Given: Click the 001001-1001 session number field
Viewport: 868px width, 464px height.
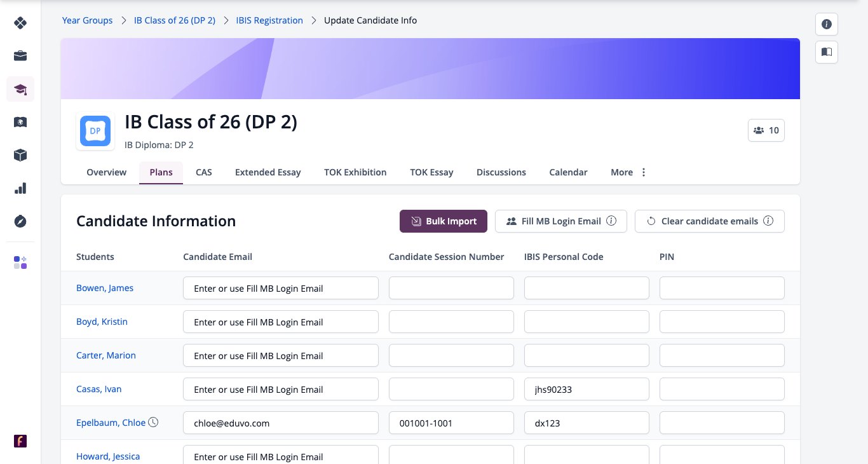Looking at the screenshot, I should [x=451, y=423].
